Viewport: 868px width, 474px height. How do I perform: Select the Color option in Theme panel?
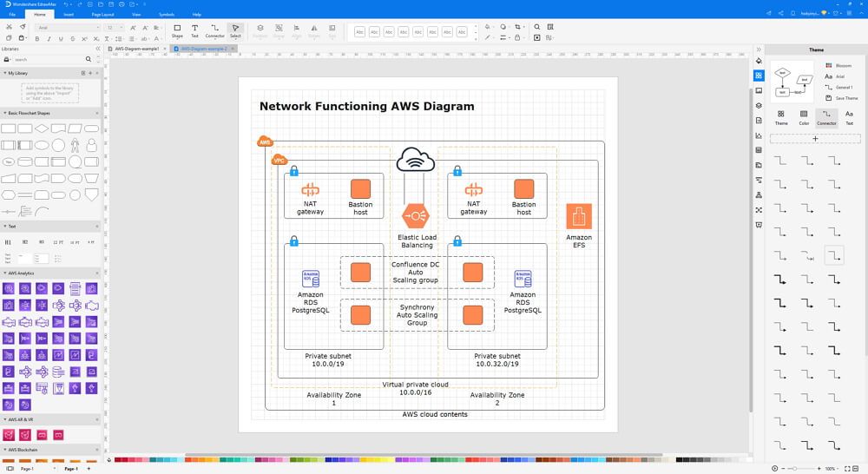tap(804, 117)
